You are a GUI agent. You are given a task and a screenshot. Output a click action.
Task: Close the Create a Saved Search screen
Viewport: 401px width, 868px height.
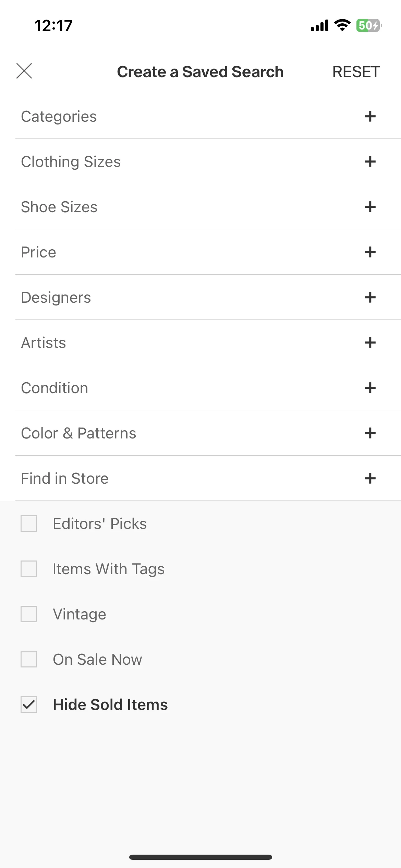coord(24,71)
